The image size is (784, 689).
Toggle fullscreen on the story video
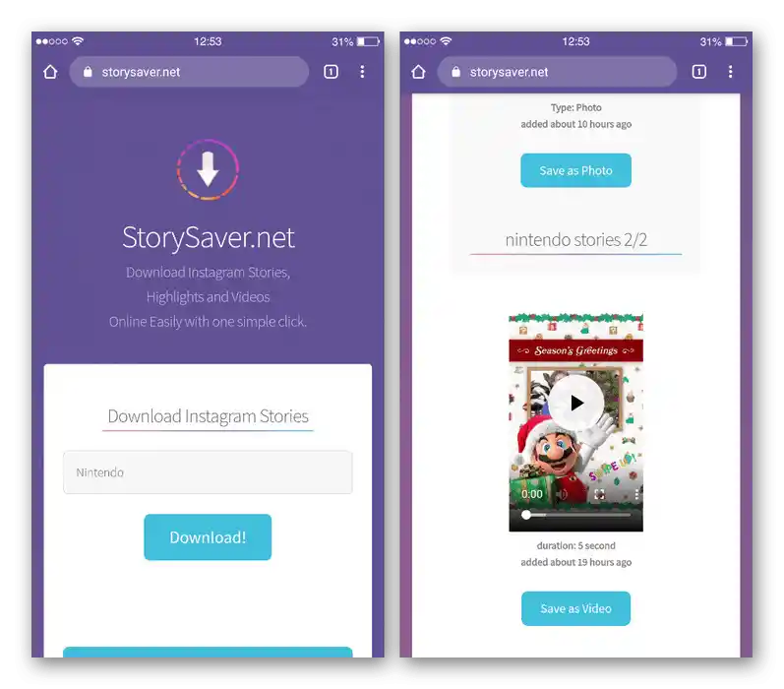point(599,494)
